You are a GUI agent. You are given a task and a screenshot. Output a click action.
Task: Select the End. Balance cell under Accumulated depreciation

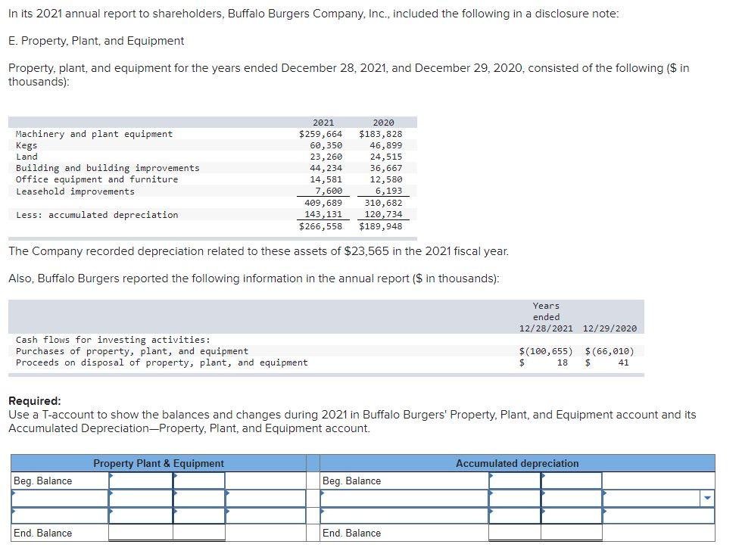[513, 533]
